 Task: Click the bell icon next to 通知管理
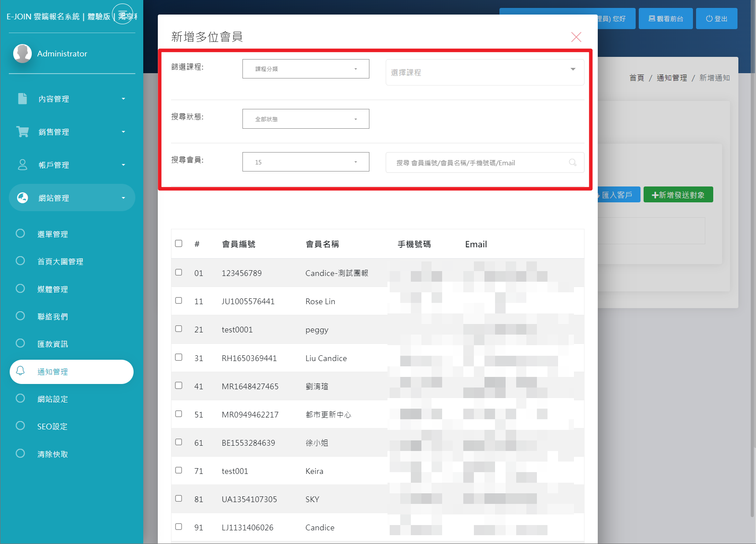(x=20, y=371)
